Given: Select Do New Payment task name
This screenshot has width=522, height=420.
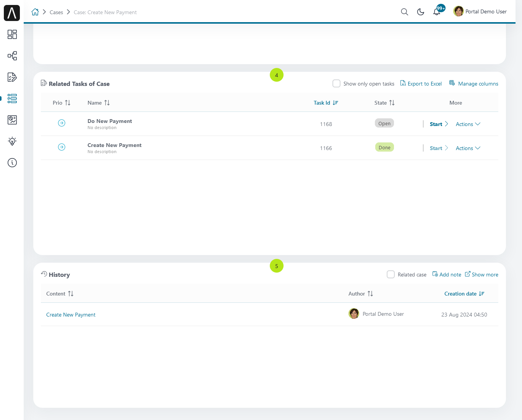Looking at the screenshot, I should click(110, 121).
